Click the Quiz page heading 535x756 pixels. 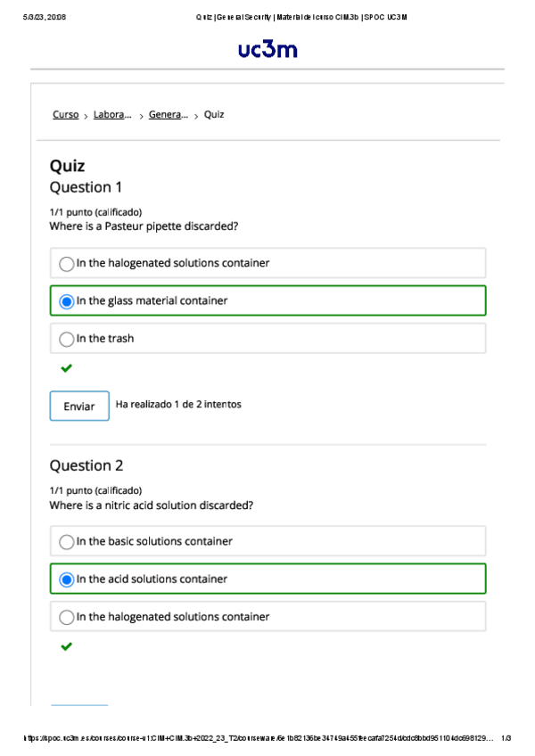(x=68, y=166)
